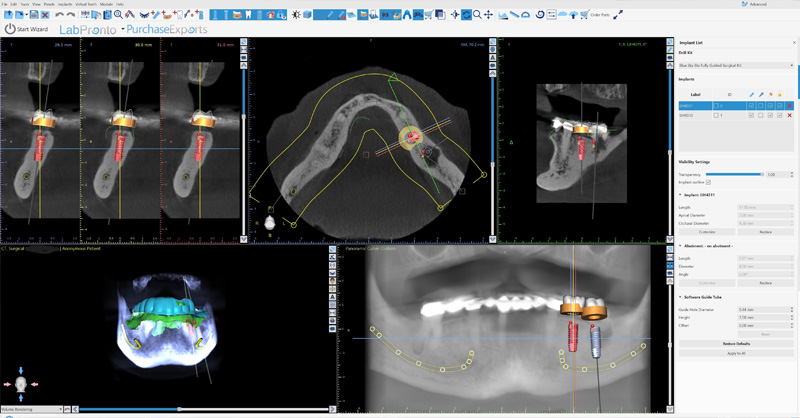Toggle the white tooth visibility icon
This screenshot has width=800, height=418.
click(x=248, y=15)
